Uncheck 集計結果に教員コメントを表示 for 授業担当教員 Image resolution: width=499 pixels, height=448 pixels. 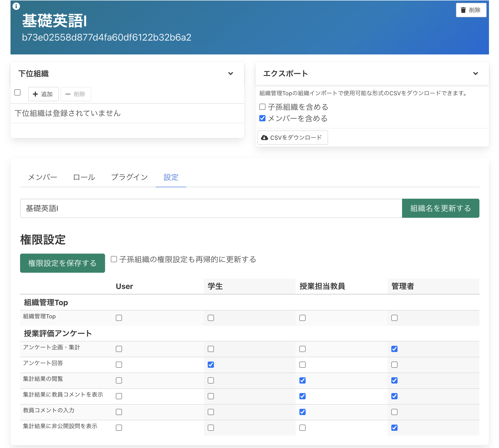pos(303,396)
